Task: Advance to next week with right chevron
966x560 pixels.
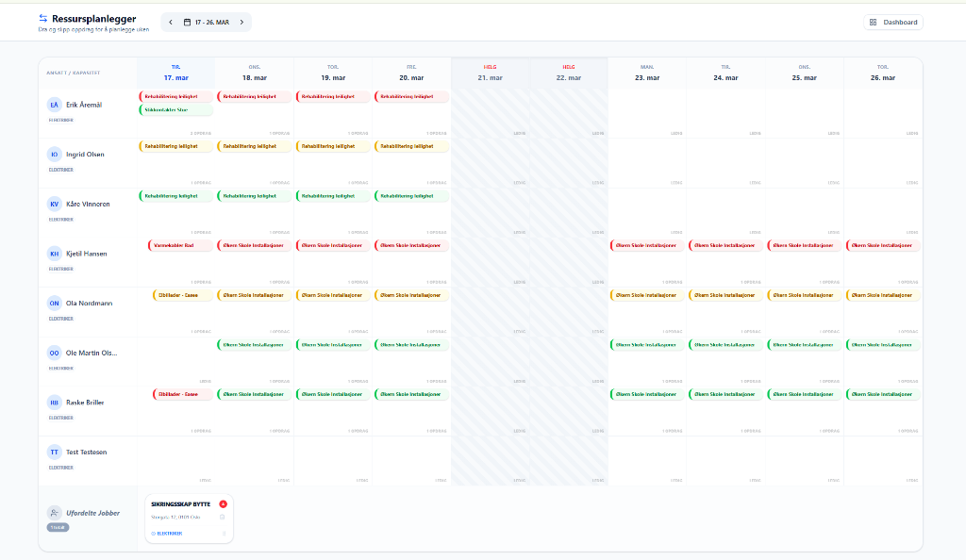Action: 241,22
